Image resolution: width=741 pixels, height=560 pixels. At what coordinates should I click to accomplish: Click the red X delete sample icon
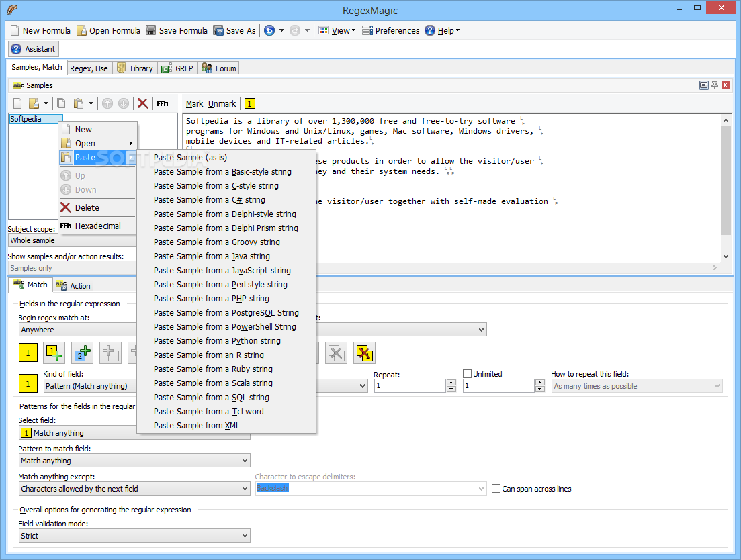(142, 103)
